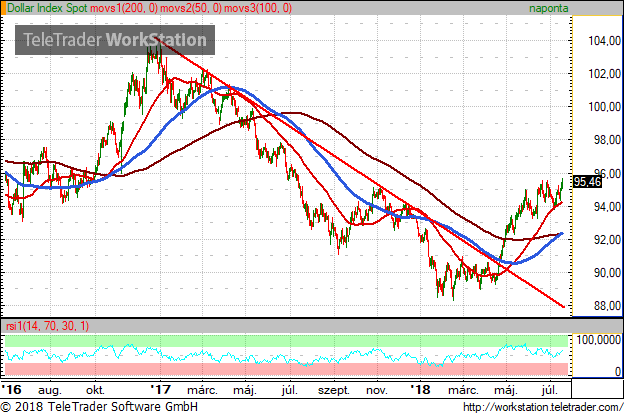Viewport: 624px width, 416px height.
Task: Open the workstation.teletrader.com link
Action: (543, 407)
